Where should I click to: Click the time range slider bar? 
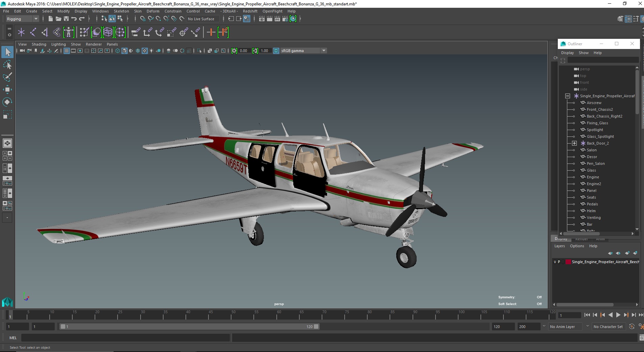[x=189, y=327]
